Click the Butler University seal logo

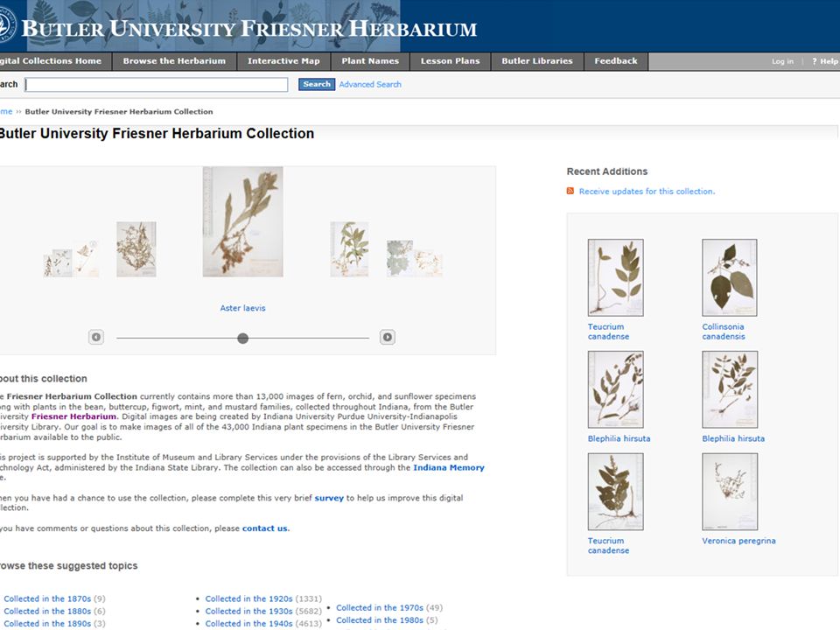tap(8, 26)
